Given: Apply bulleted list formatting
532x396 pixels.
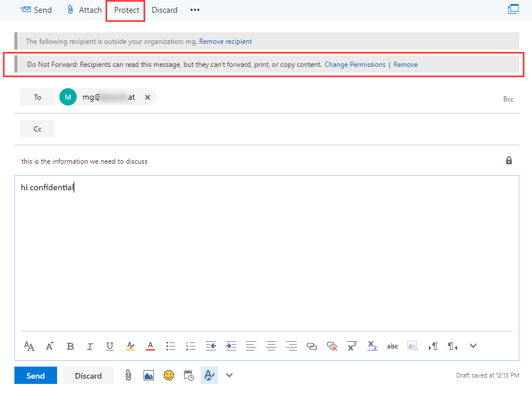Looking at the screenshot, I should [171, 346].
